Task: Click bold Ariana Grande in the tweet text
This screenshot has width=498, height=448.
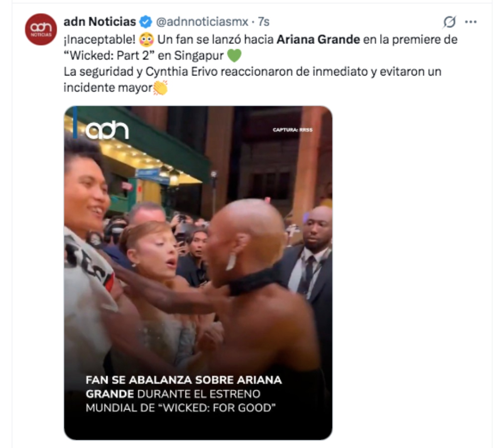Action: [x=318, y=39]
